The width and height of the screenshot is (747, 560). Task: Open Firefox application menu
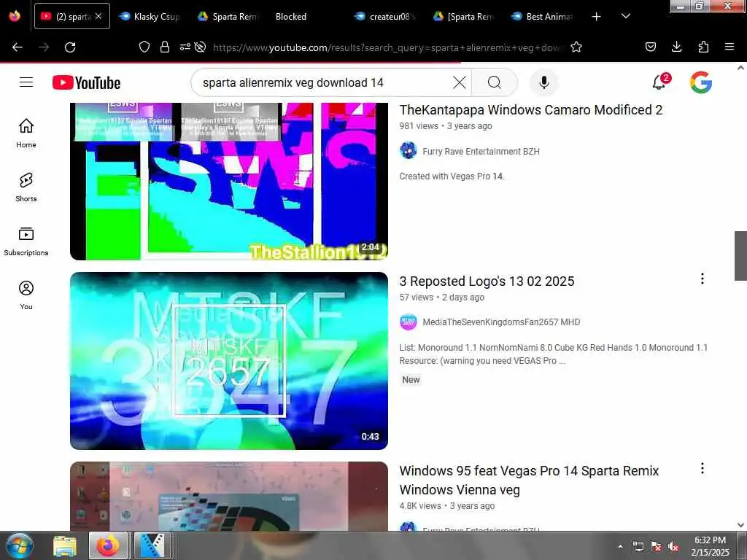pos(729,47)
